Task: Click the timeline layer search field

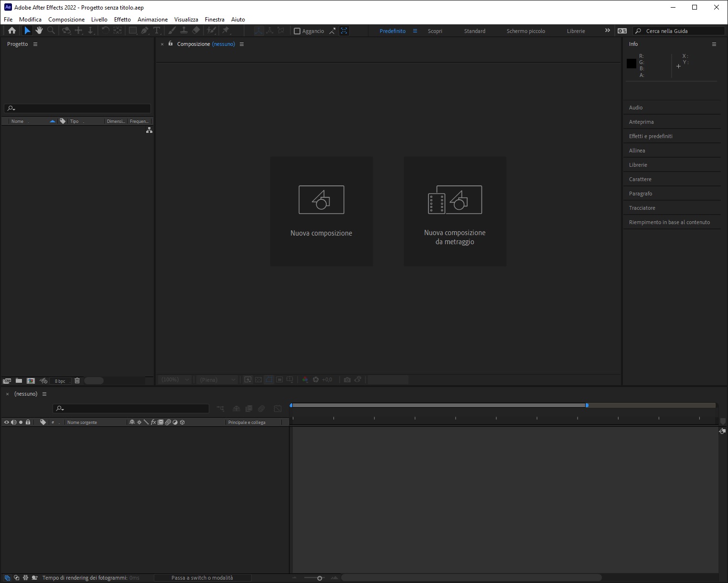Action: [x=131, y=409]
